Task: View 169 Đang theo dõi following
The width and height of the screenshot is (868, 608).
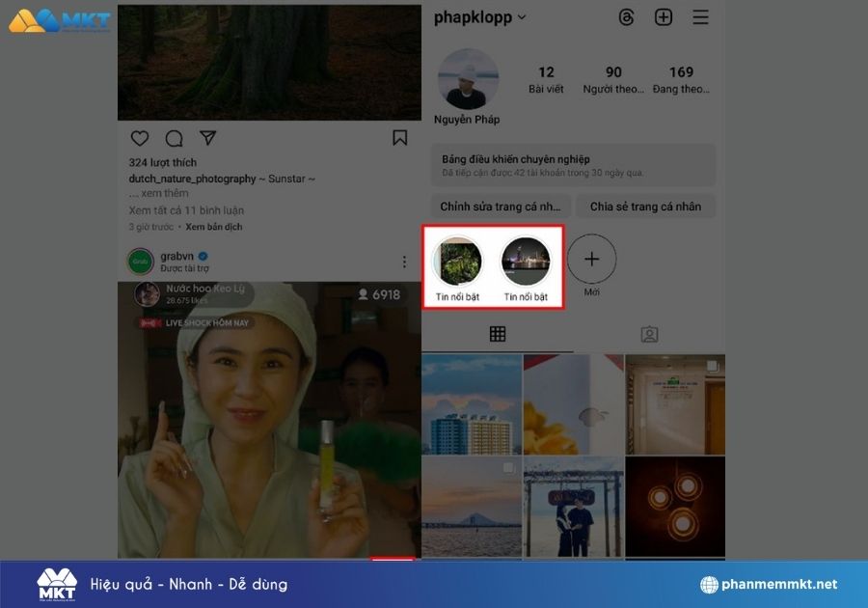Action: (x=681, y=80)
